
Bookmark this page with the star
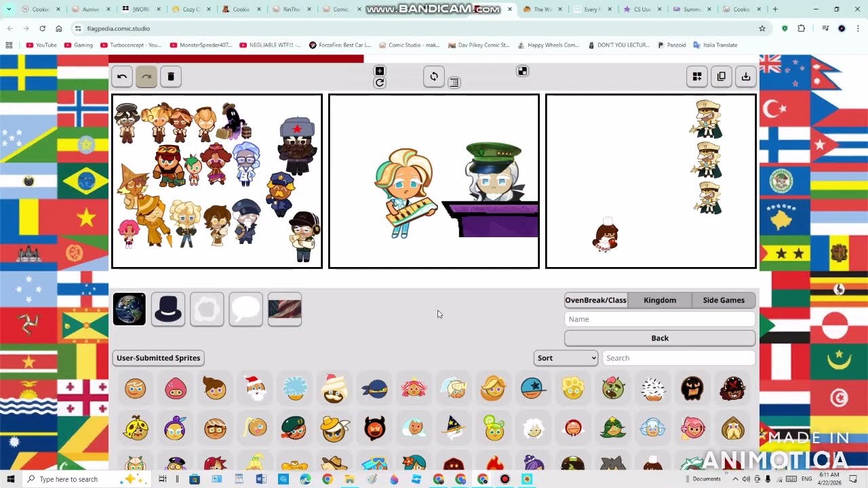pos(762,28)
